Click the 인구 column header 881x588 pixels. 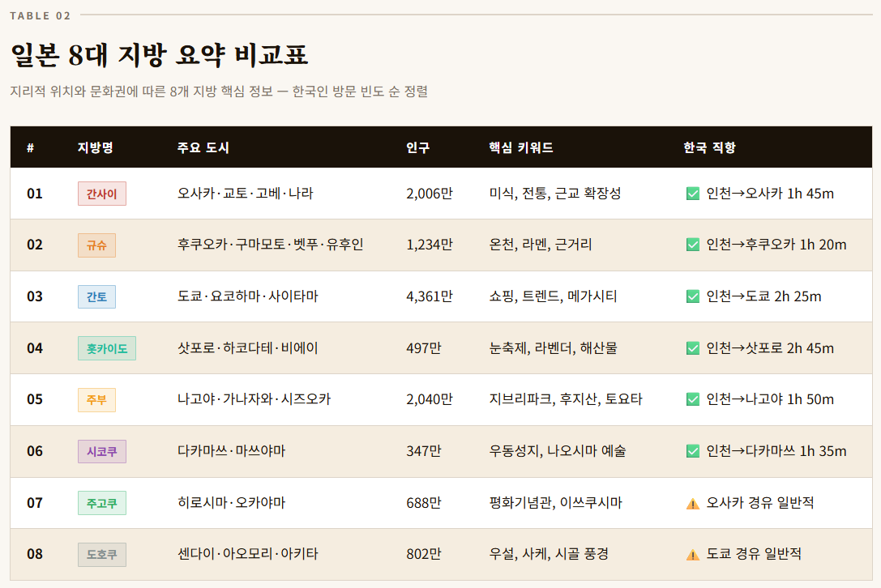[418, 147]
